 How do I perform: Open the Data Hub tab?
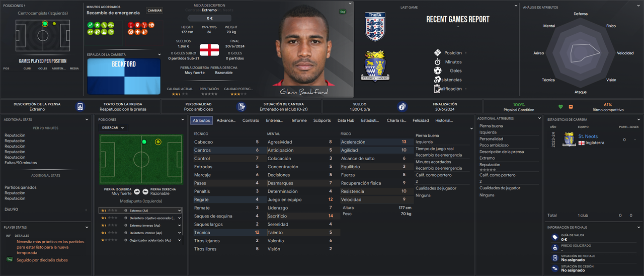(346, 120)
